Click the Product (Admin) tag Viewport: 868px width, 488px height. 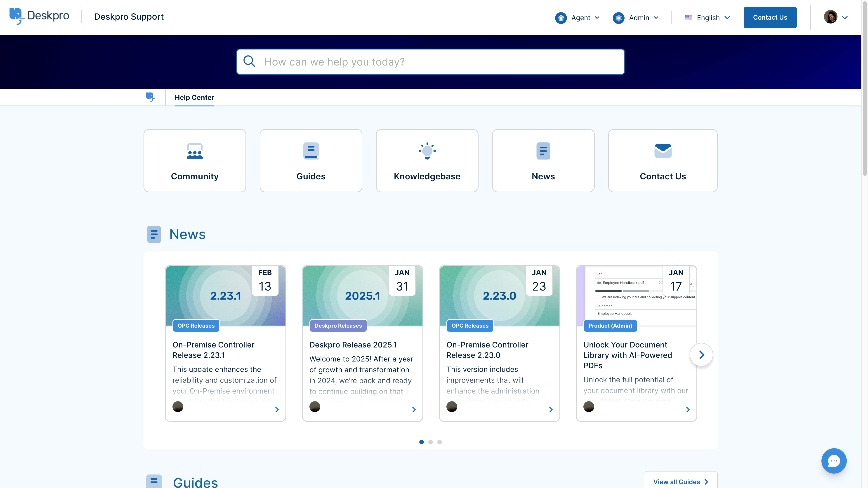tap(610, 326)
